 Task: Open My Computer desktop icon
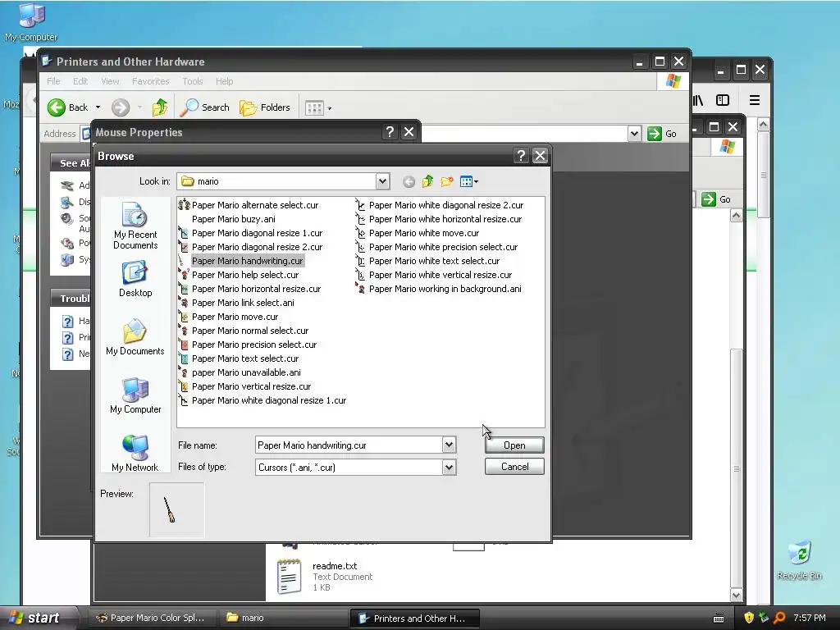click(x=31, y=22)
